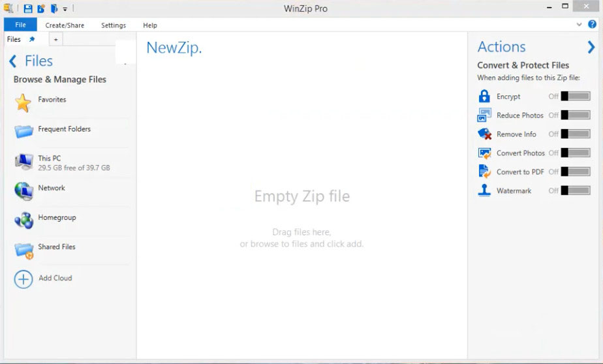This screenshot has width=603, height=364.
Task: Click the Encrypt padlock icon
Action: tap(484, 96)
